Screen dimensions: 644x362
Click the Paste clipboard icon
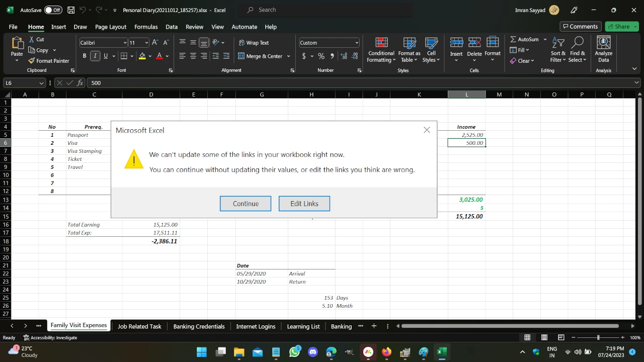pos(17,43)
